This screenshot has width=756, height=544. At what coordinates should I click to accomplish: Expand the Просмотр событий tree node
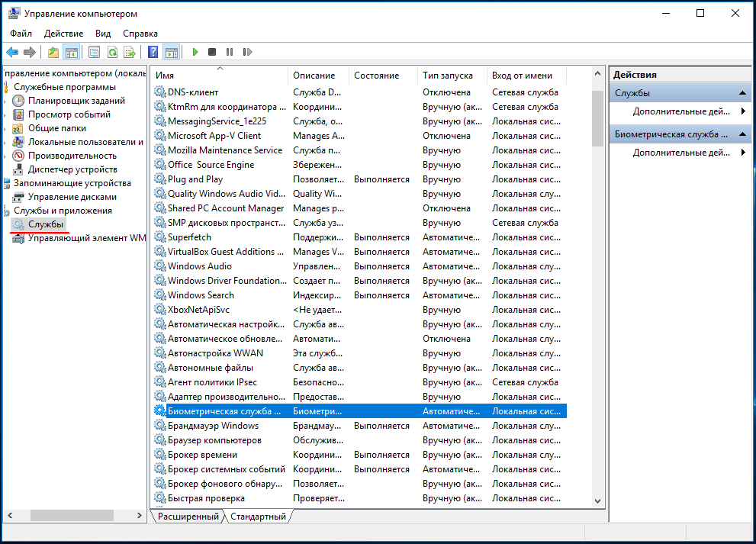(5, 114)
